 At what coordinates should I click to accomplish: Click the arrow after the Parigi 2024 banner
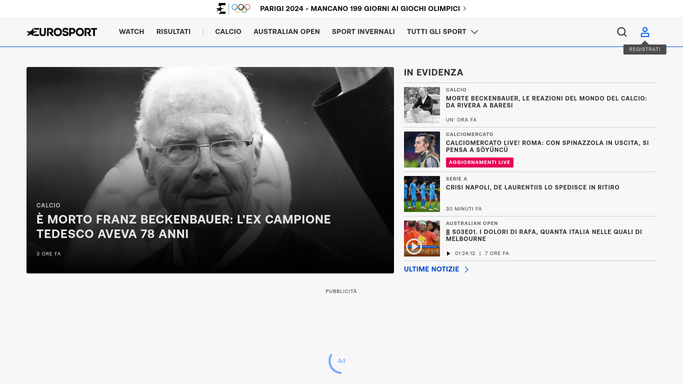point(465,8)
